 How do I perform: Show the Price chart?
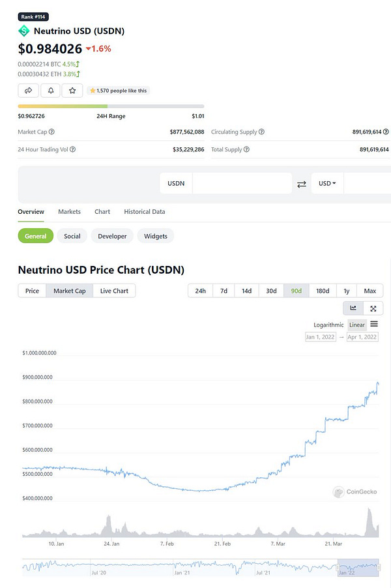(32, 291)
